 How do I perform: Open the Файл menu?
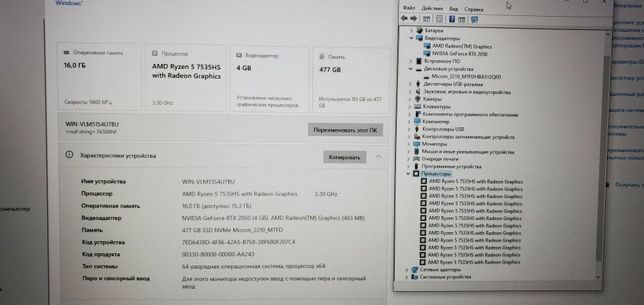[x=409, y=8]
